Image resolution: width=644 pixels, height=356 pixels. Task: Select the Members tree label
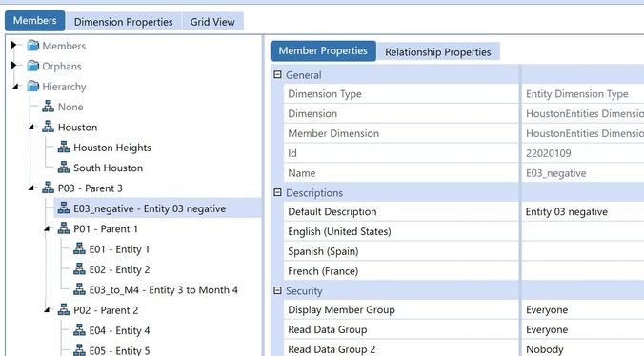coord(64,46)
